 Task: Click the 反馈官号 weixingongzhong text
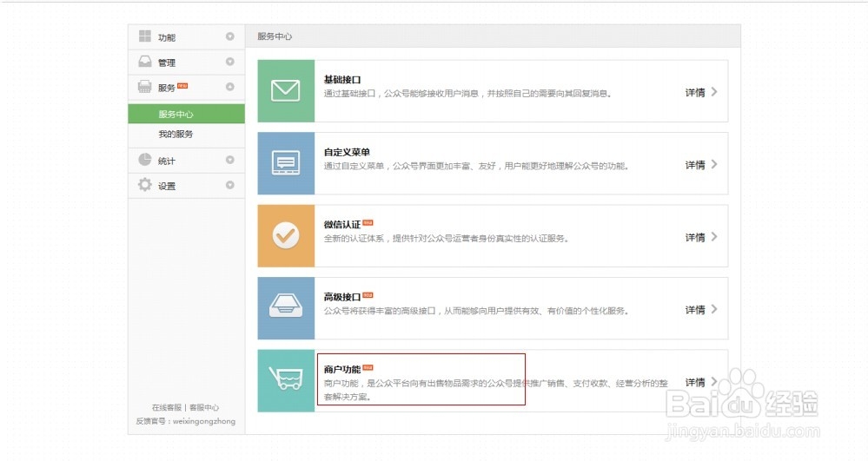tap(185, 421)
